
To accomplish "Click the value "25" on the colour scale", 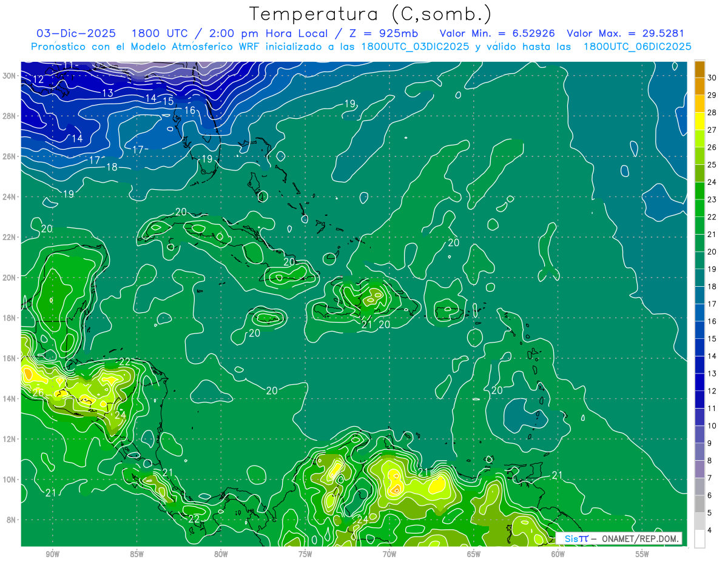I will [x=712, y=164].
